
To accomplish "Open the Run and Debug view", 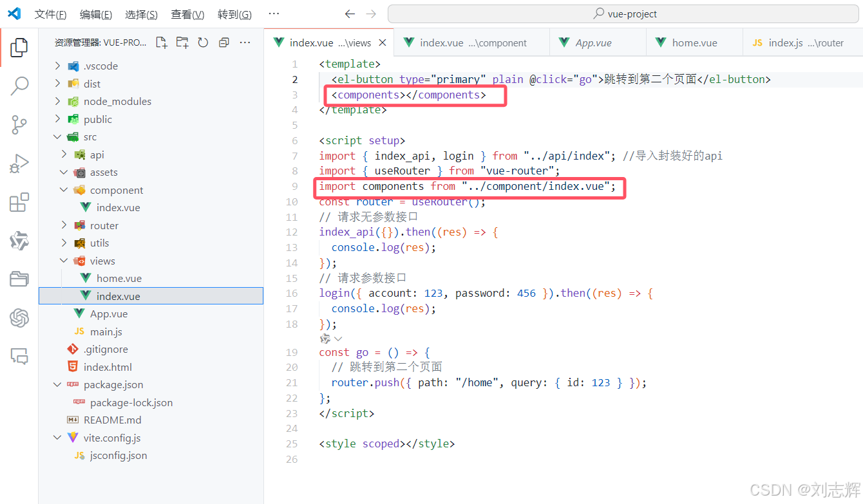I will click(19, 163).
